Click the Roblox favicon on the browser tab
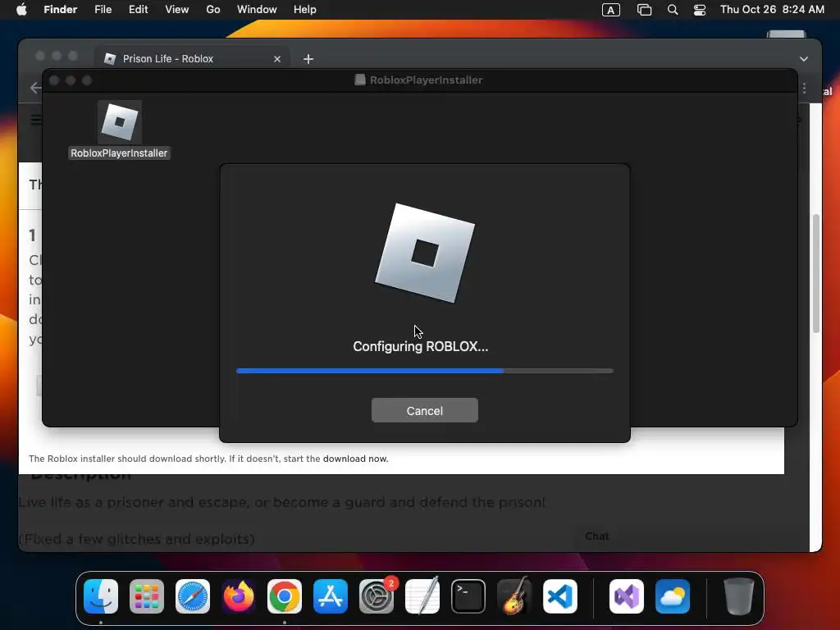The image size is (840, 630). pyautogui.click(x=110, y=59)
